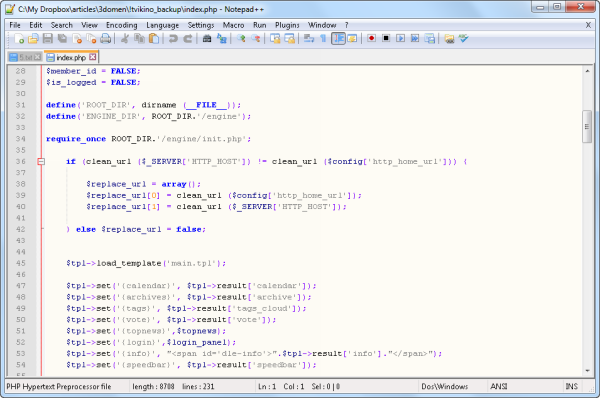Close document via menu bar X

(x=588, y=25)
